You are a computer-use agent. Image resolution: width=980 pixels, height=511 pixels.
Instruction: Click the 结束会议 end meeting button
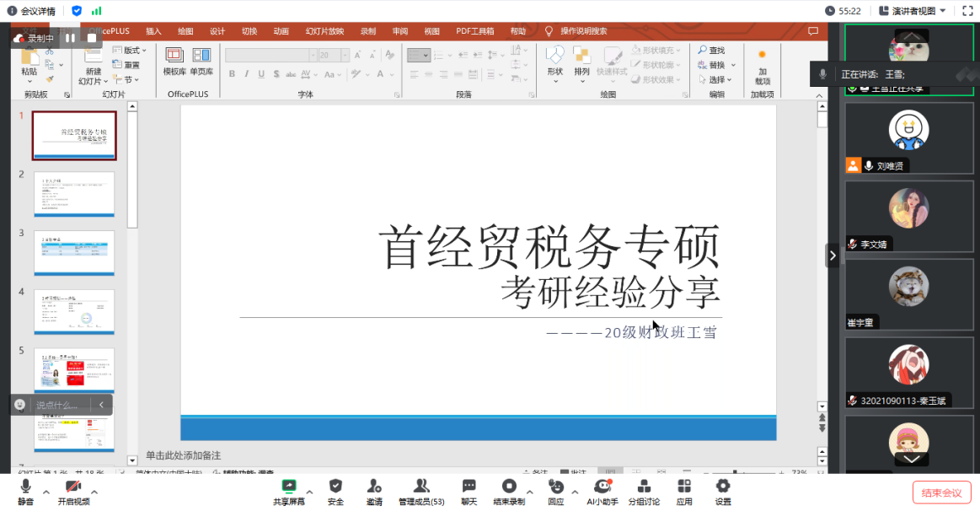941,492
